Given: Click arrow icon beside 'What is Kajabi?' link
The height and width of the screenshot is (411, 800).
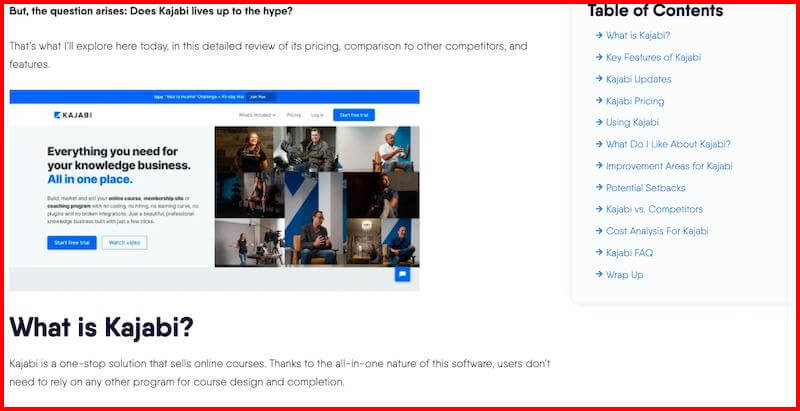Looking at the screenshot, I should pyautogui.click(x=599, y=35).
